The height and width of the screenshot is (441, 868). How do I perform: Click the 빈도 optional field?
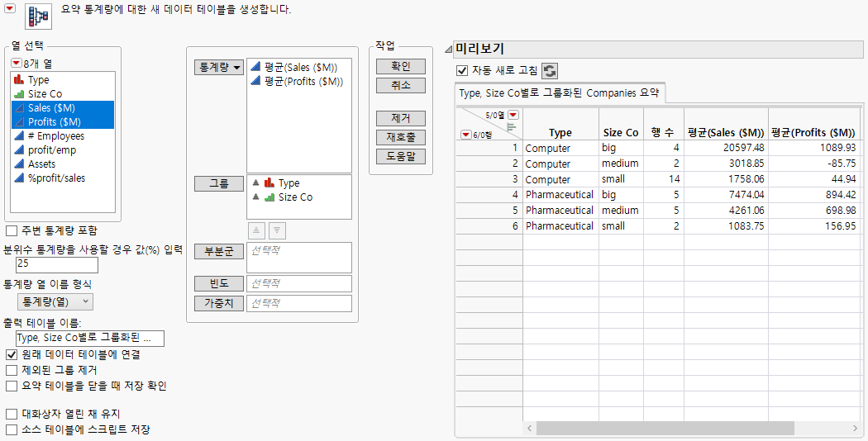pos(299,284)
